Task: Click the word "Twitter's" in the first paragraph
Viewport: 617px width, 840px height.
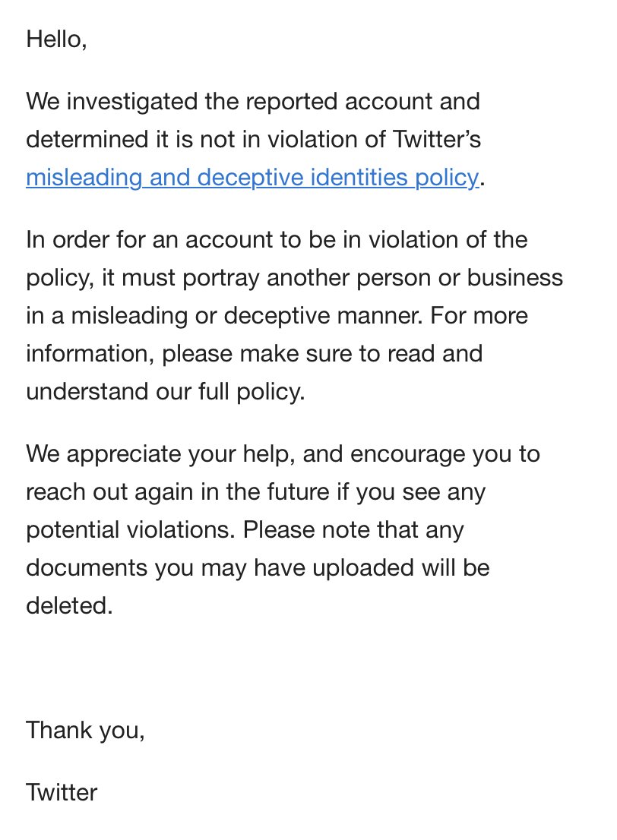Action: [436, 139]
